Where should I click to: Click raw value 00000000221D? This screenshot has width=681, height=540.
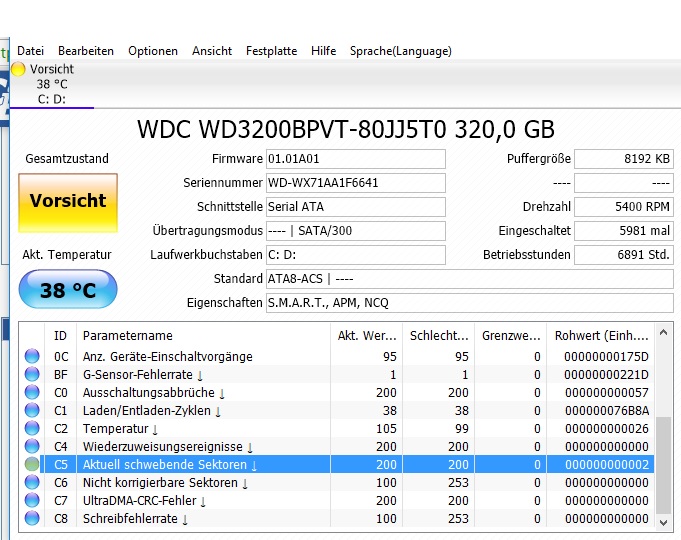click(606, 374)
